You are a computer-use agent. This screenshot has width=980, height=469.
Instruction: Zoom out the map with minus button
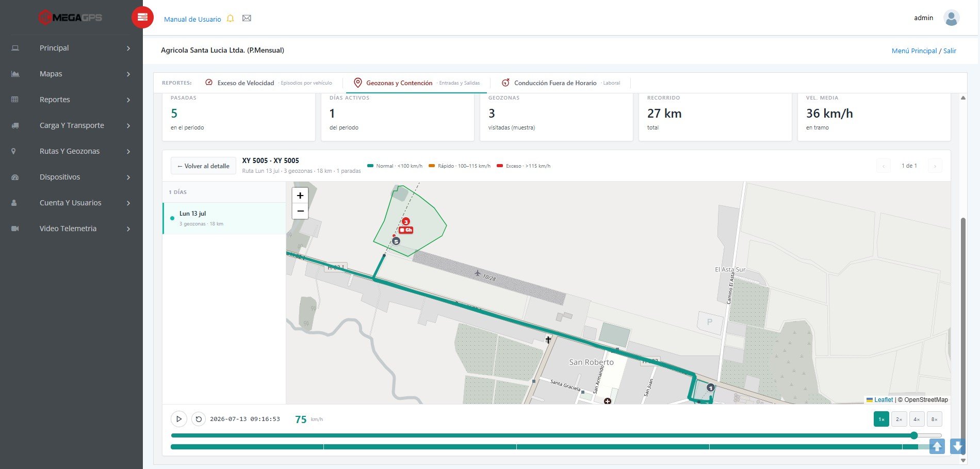pos(300,211)
